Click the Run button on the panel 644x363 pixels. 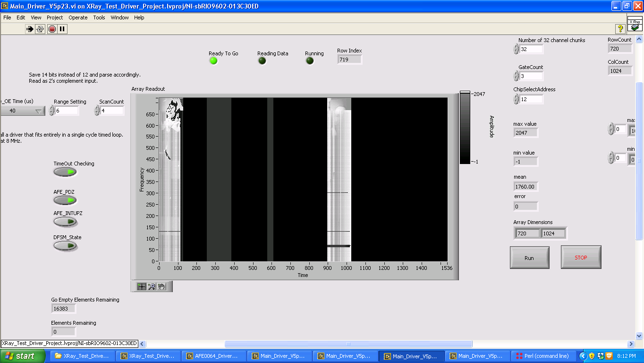click(x=529, y=258)
